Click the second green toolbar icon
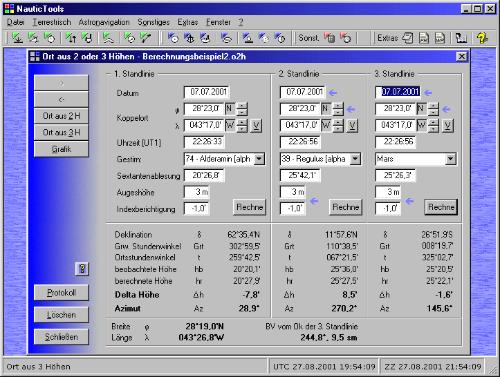 click(x=33, y=38)
